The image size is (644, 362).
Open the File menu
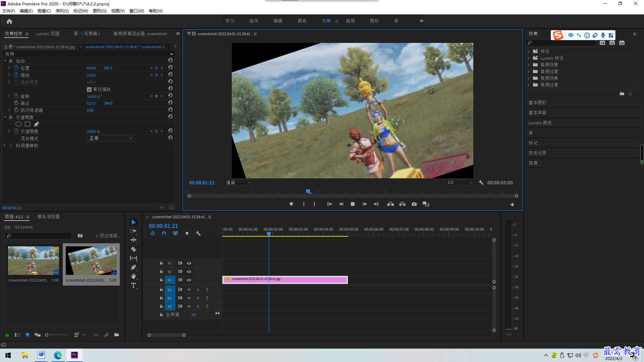click(x=9, y=11)
